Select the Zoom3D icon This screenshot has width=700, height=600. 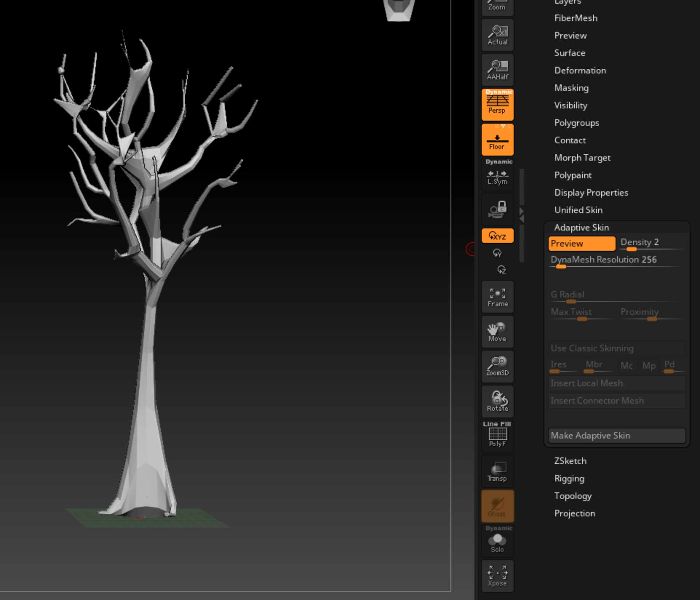tap(497, 366)
